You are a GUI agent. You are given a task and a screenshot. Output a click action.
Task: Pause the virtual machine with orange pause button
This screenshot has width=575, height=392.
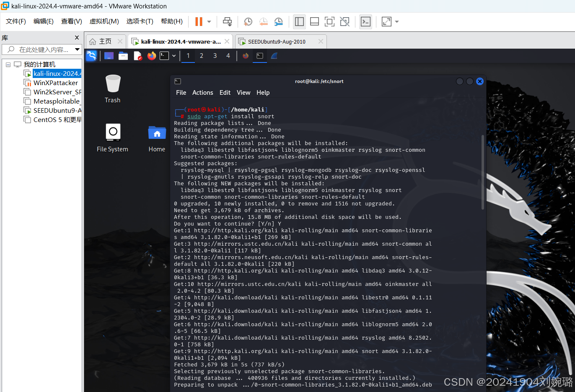click(199, 21)
